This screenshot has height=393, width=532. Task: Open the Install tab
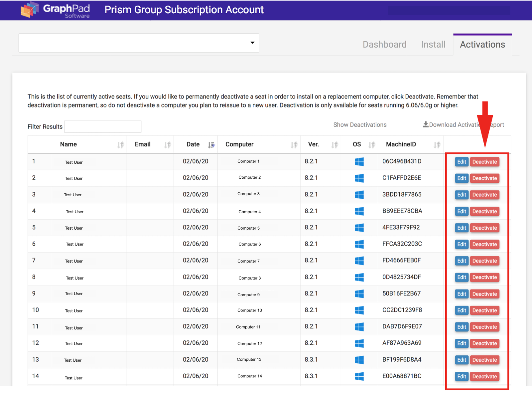pyautogui.click(x=433, y=45)
